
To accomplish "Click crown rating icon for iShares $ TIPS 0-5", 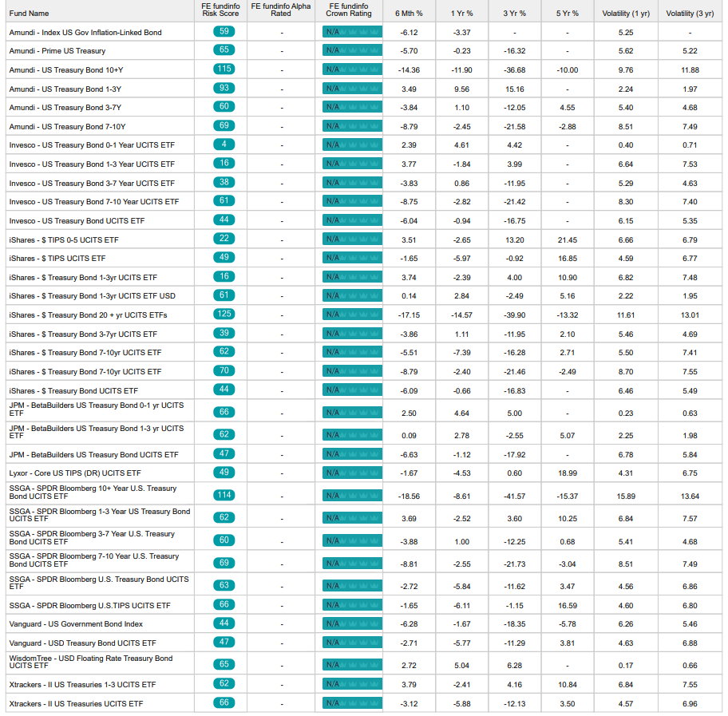I will click(352, 239).
